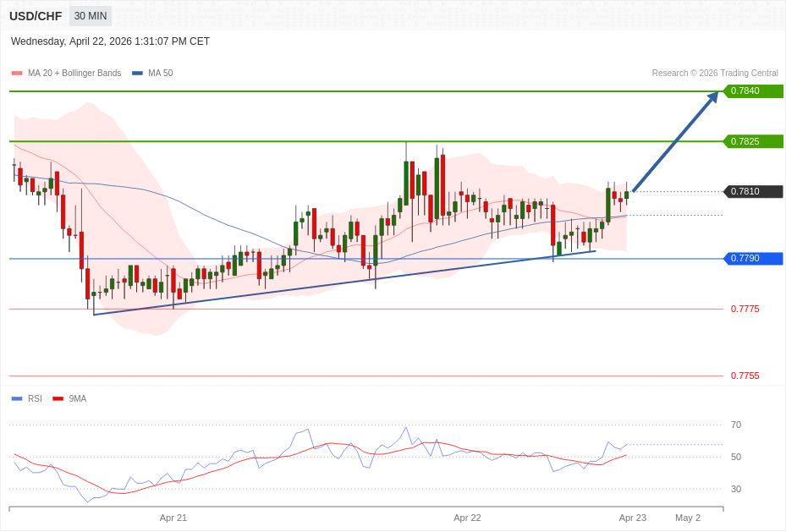Image resolution: width=786 pixels, height=532 pixels.
Task: Click the 30 MIN timeframe badge
Action: tap(91, 16)
